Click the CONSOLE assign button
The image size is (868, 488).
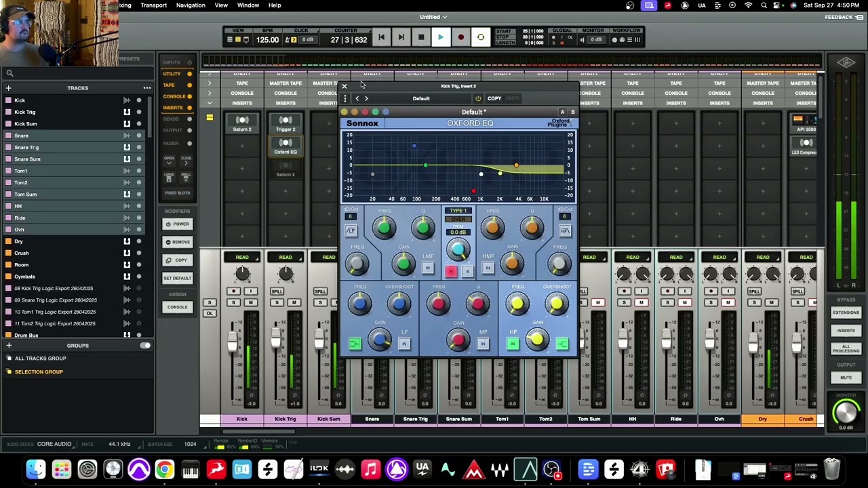click(x=178, y=307)
